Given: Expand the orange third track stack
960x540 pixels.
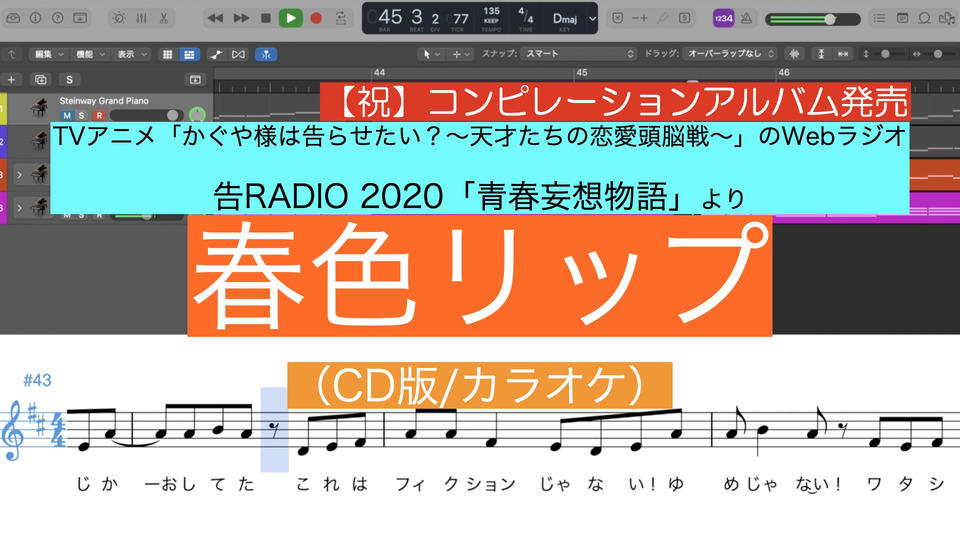Looking at the screenshot, I should click(x=19, y=175).
